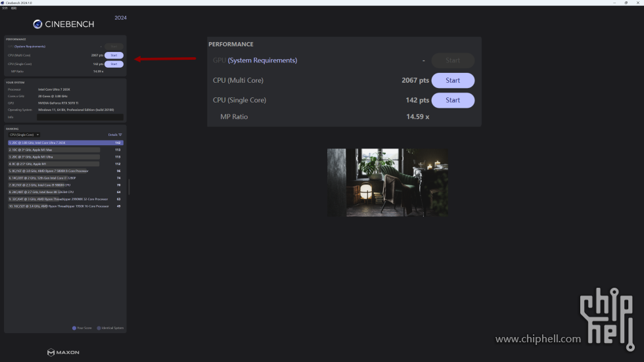
Task: Select ranking row 7 Intel Core i9-9880H
Action: click(66, 185)
